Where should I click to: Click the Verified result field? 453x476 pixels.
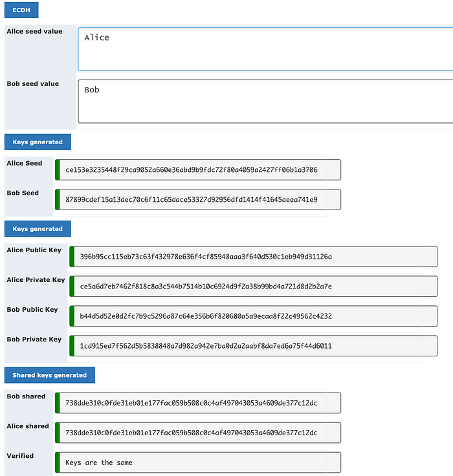(198, 462)
